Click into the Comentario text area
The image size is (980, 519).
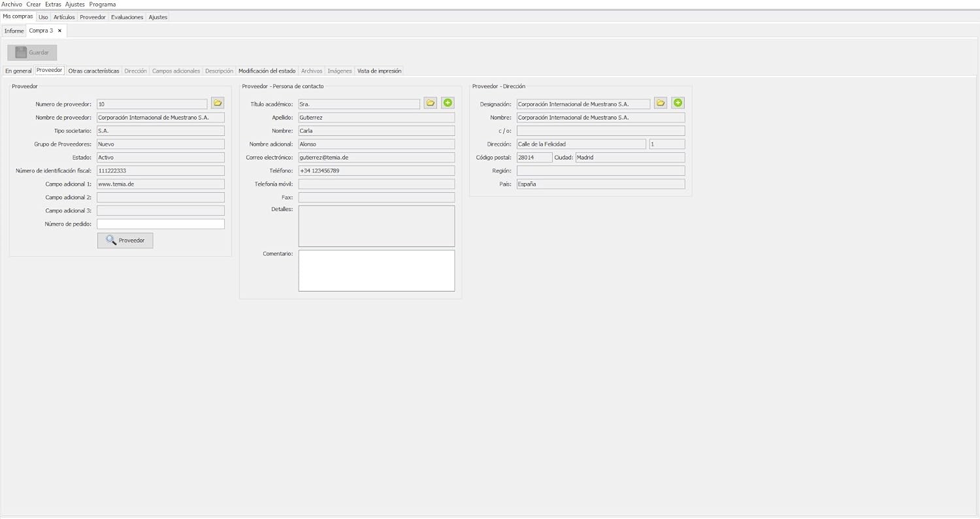tap(376, 270)
